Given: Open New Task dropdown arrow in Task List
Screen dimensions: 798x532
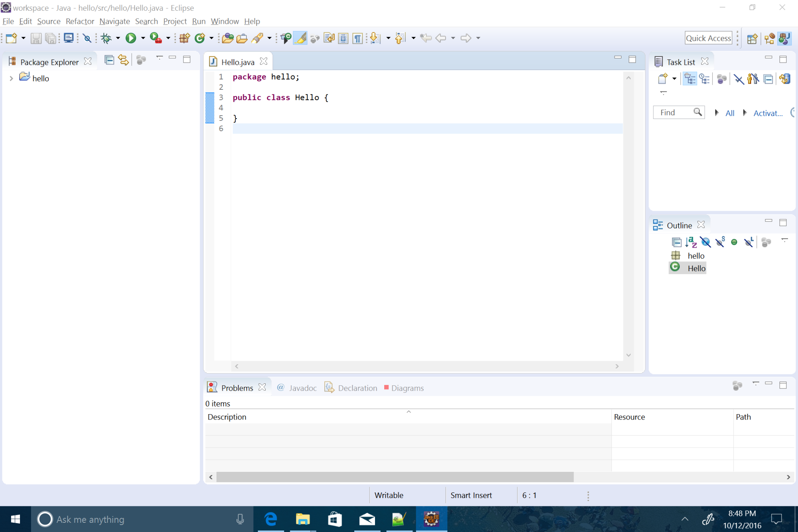Looking at the screenshot, I should click(674, 79).
